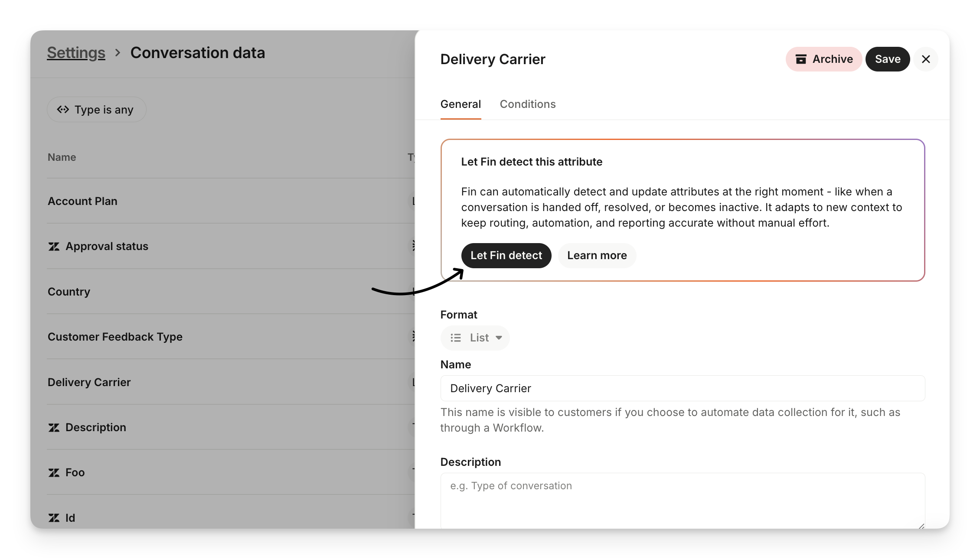Open the Type is any filter
This screenshot has height=559, width=980.
[96, 110]
